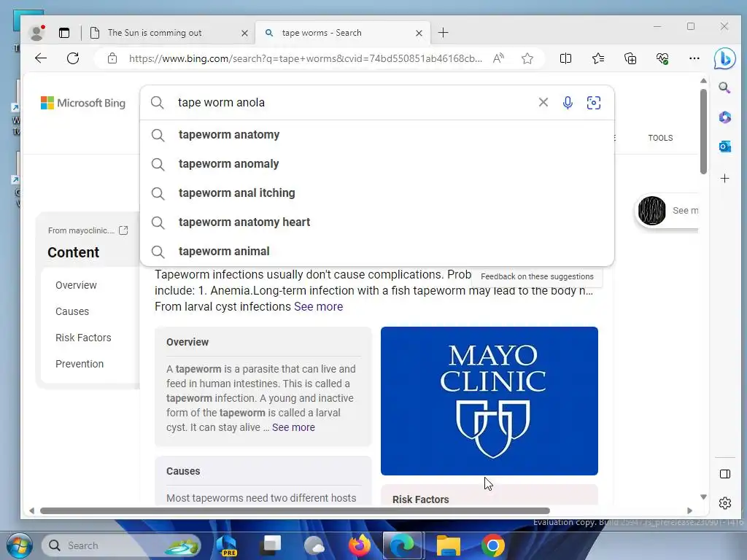
Task: Click the See more chat bubble
Action: (x=668, y=211)
